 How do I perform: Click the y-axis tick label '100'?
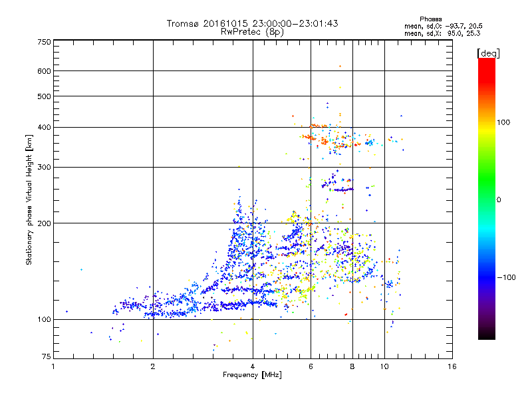[x=44, y=320]
